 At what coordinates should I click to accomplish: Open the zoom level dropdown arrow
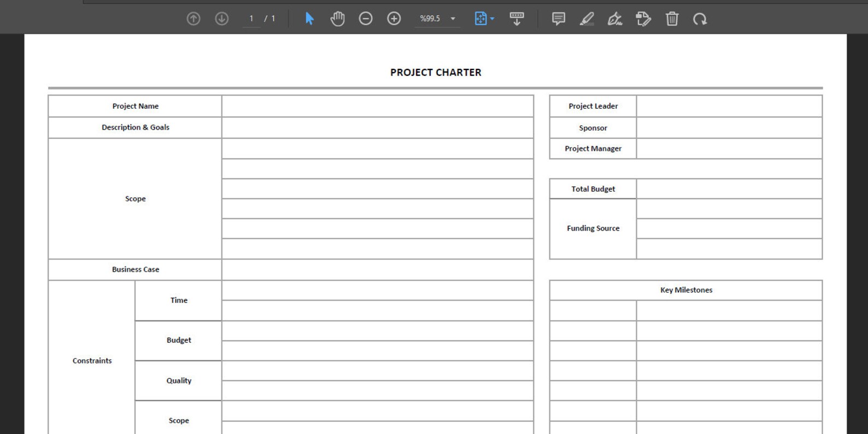tap(453, 19)
